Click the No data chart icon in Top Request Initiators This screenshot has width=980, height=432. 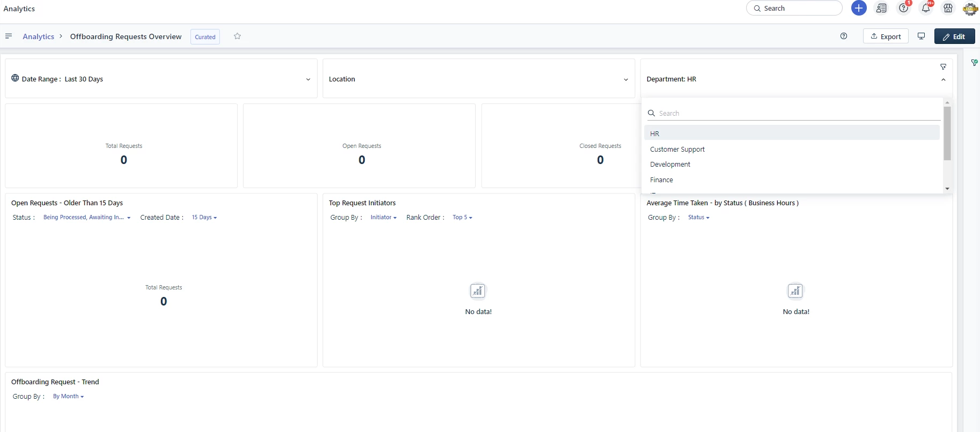pos(477,291)
